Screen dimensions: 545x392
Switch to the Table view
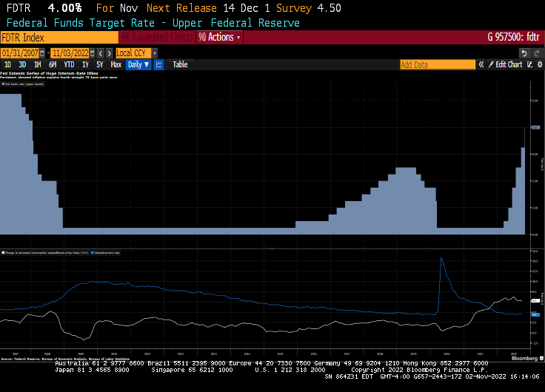coord(180,64)
